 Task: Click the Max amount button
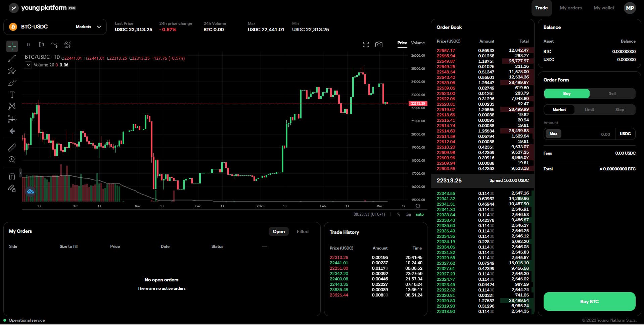click(x=553, y=133)
